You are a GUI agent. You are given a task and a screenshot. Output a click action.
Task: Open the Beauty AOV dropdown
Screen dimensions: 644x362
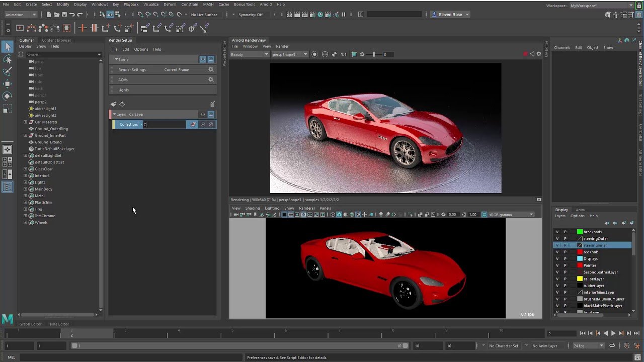pyautogui.click(x=250, y=54)
